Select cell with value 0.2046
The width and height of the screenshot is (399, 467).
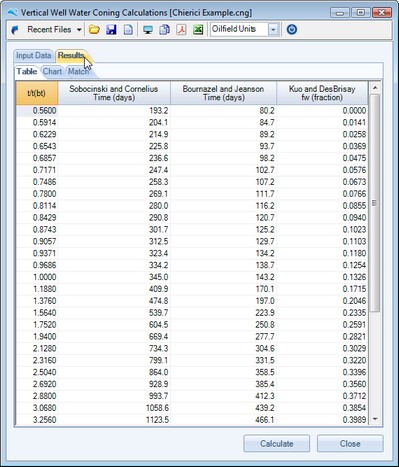(x=322, y=301)
